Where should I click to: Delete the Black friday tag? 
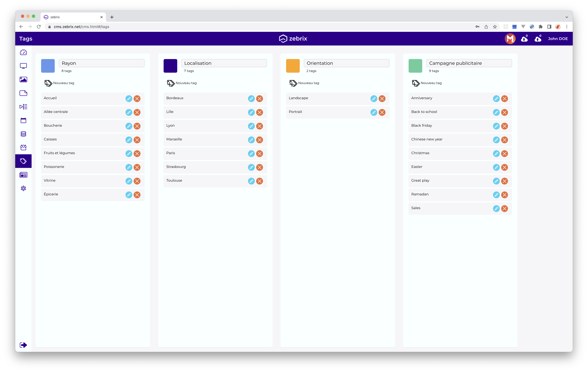504,126
